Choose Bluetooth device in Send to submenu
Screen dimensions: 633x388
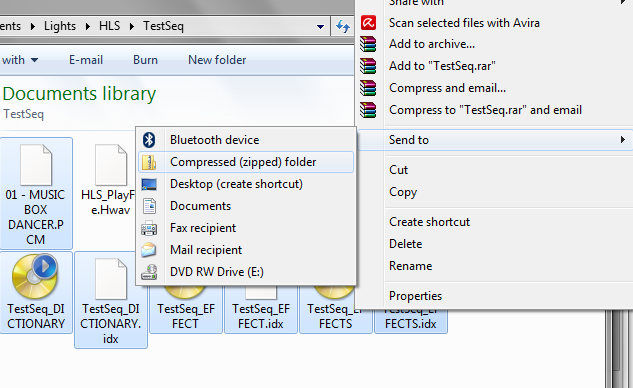point(246,140)
